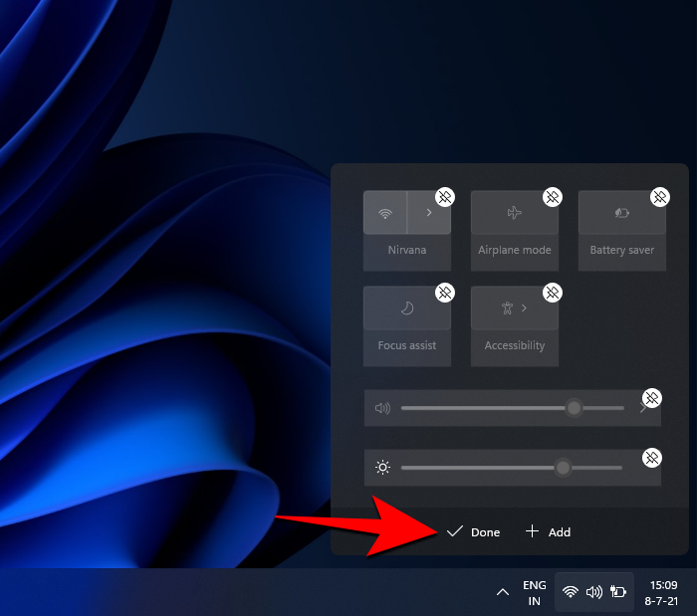The width and height of the screenshot is (697, 616).
Task: Click Done to finish editing quick settings
Action: [x=474, y=532]
